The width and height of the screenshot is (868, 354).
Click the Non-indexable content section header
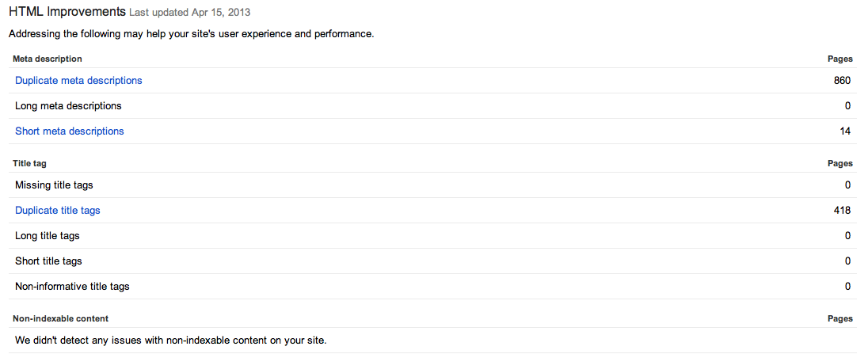click(60, 318)
